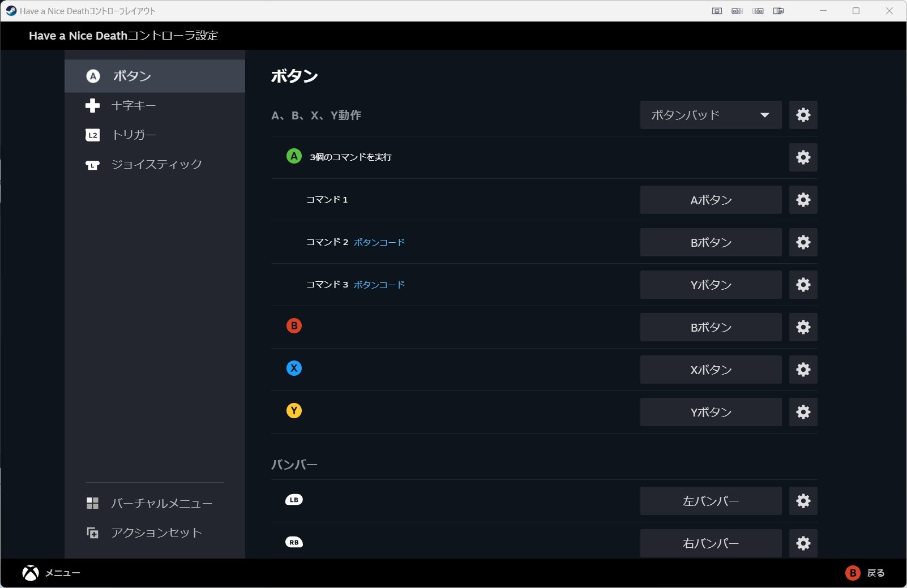Click the コマンド 1 label
Image resolution: width=907 pixels, height=588 pixels.
(x=327, y=199)
